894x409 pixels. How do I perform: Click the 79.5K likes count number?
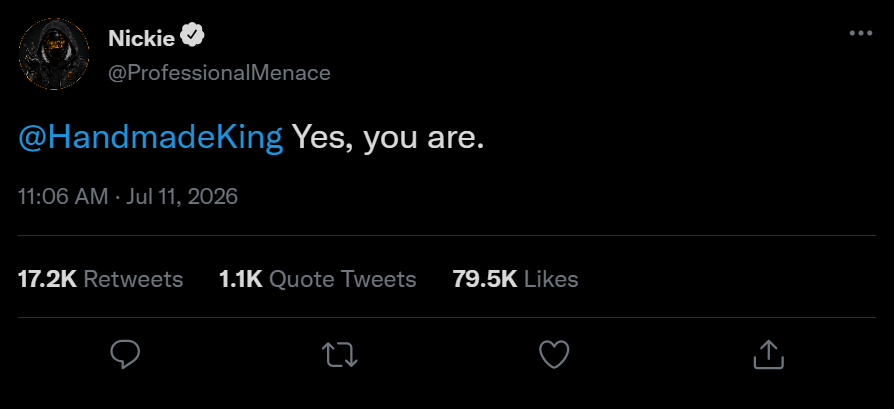485,280
